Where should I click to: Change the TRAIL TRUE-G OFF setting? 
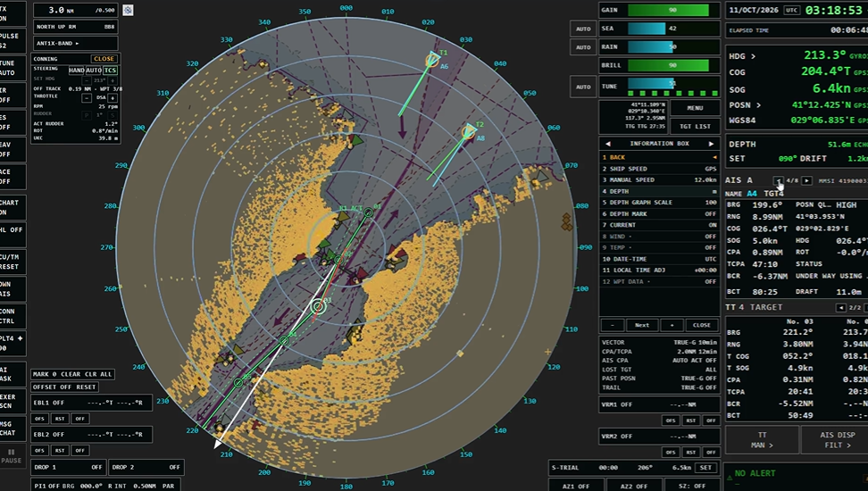tap(659, 387)
